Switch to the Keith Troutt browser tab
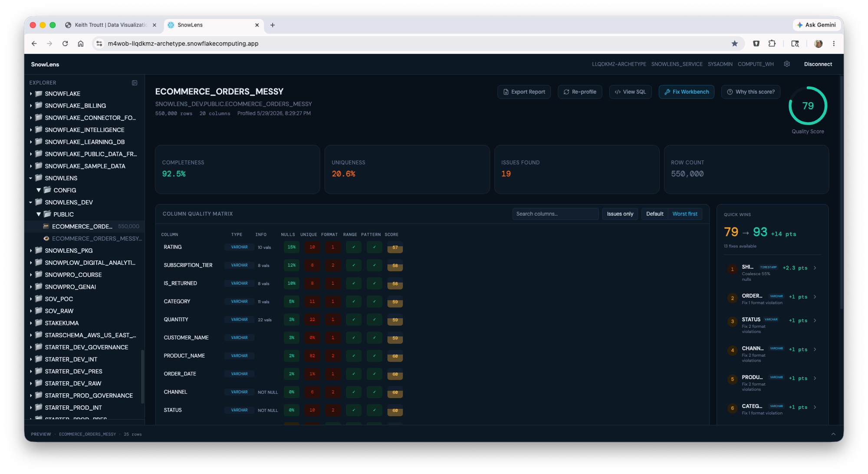Image resolution: width=868 pixels, height=474 pixels. (x=110, y=25)
